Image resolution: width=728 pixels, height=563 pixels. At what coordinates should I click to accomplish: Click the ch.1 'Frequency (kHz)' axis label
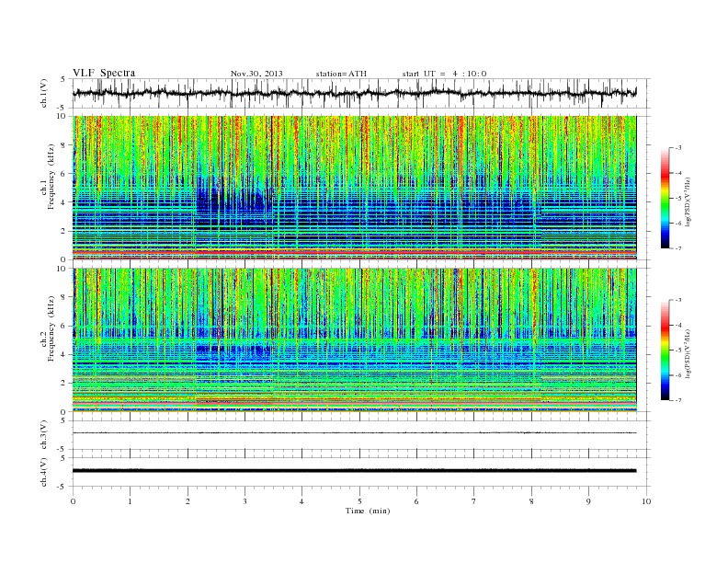[x=51, y=177]
